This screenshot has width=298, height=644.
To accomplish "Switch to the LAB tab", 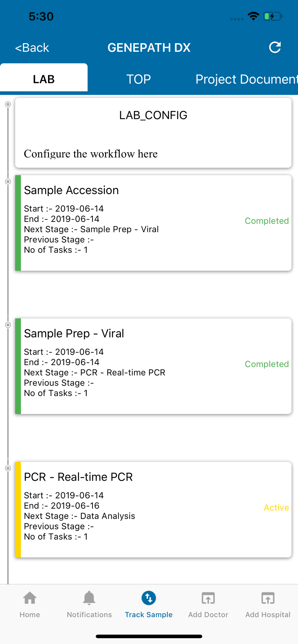I will click(44, 79).
